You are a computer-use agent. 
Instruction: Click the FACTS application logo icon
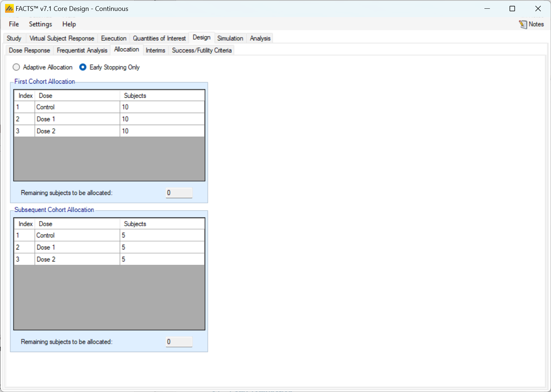tap(9, 8)
